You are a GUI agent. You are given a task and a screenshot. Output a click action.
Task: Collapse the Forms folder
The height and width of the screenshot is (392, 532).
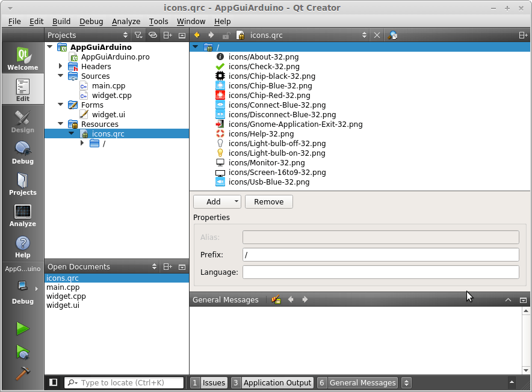tap(61, 105)
